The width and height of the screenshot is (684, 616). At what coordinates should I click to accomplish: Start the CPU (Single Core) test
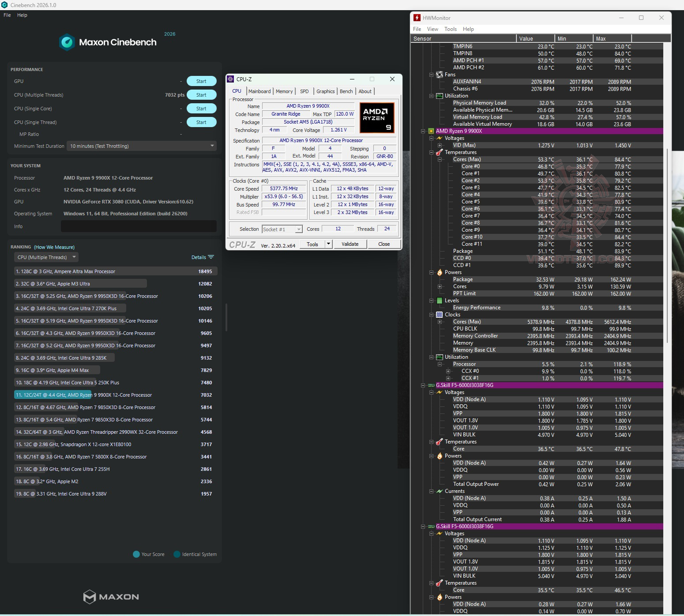click(201, 109)
